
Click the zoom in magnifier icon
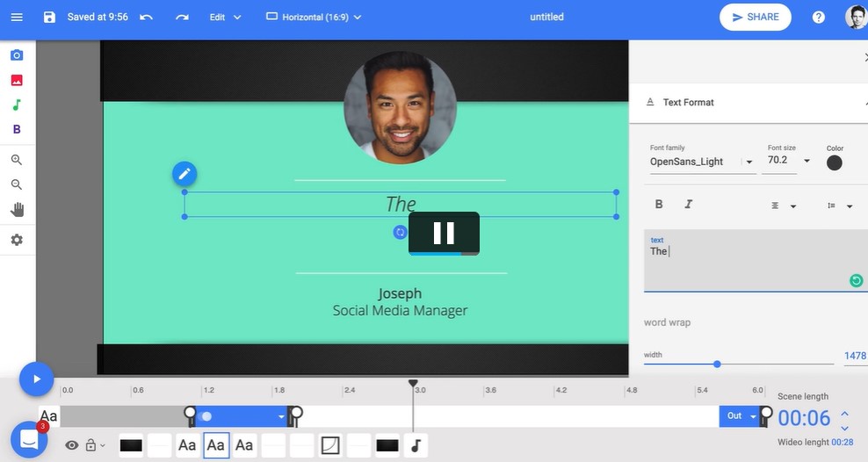tap(17, 160)
